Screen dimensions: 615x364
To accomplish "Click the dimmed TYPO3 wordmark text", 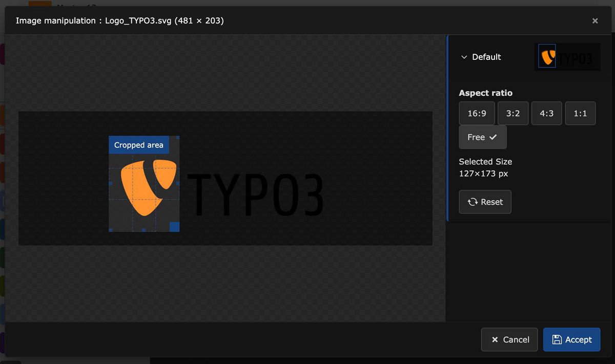I will point(255,195).
